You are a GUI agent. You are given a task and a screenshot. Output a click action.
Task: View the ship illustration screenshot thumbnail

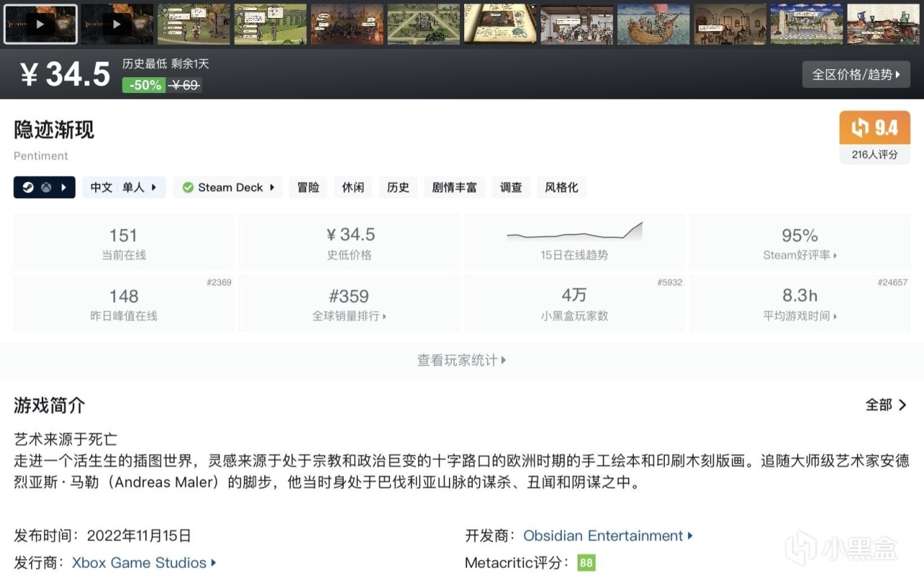pyautogui.click(x=653, y=24)
